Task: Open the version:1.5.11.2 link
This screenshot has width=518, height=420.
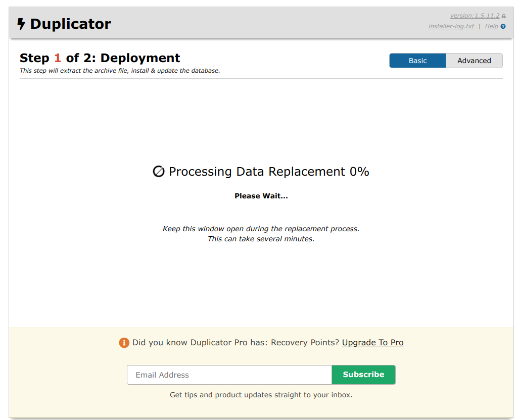Action: (475, 16)
